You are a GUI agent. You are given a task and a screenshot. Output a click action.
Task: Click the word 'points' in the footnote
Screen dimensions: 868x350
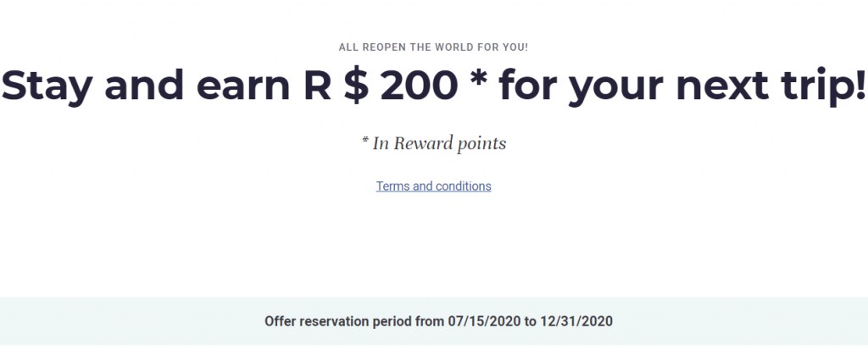pos(481,145)
